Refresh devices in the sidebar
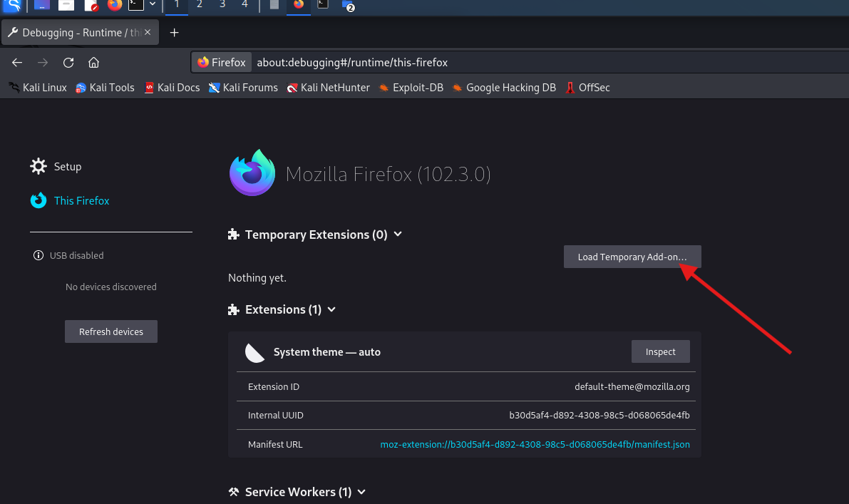Image resolution: width=849 pixels, height=504 pixels. [110, 331]
